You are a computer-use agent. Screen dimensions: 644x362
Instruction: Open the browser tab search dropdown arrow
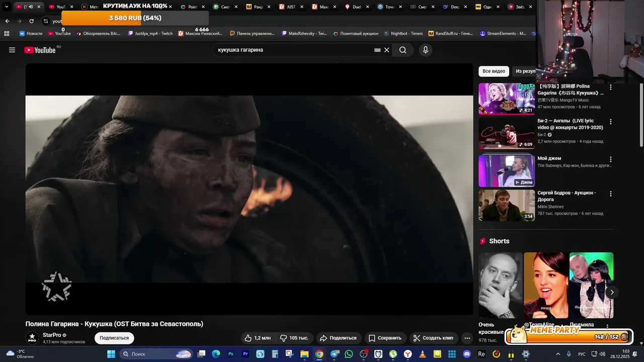pyautogui.click(x=7, y=7)
